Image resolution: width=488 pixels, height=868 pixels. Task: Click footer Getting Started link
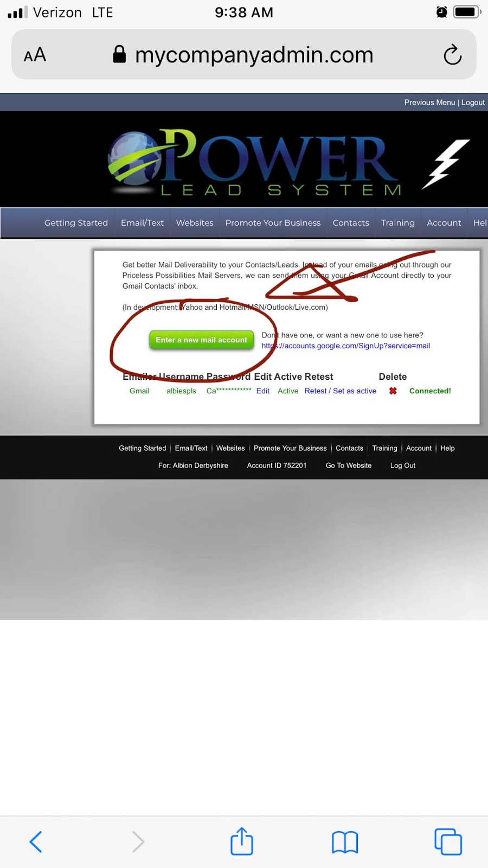[143, 448]
